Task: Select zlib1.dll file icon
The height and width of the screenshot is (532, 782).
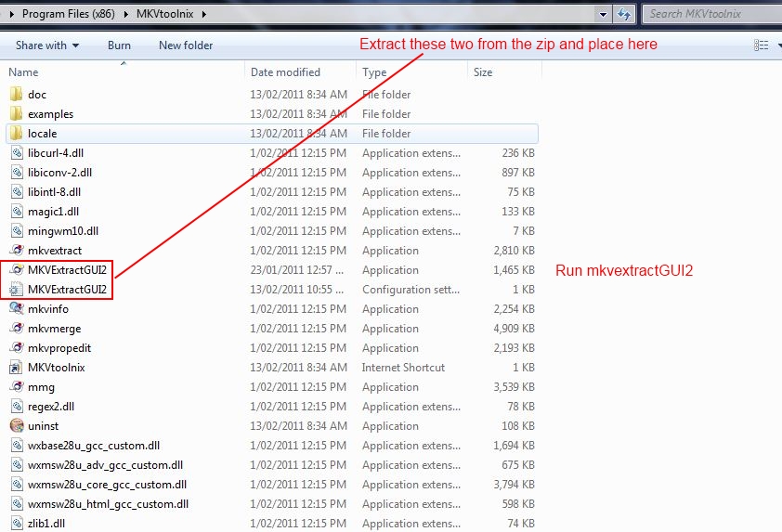Action: pyautogui.click(x=17, y=523)
